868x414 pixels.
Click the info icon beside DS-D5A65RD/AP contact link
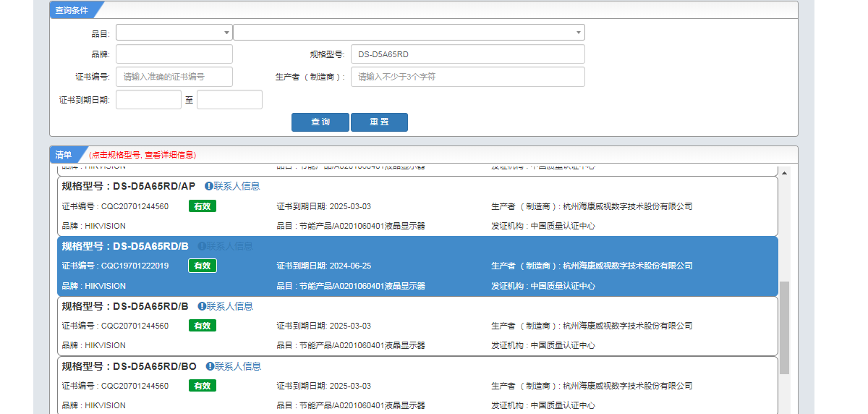tap(209, 186)
